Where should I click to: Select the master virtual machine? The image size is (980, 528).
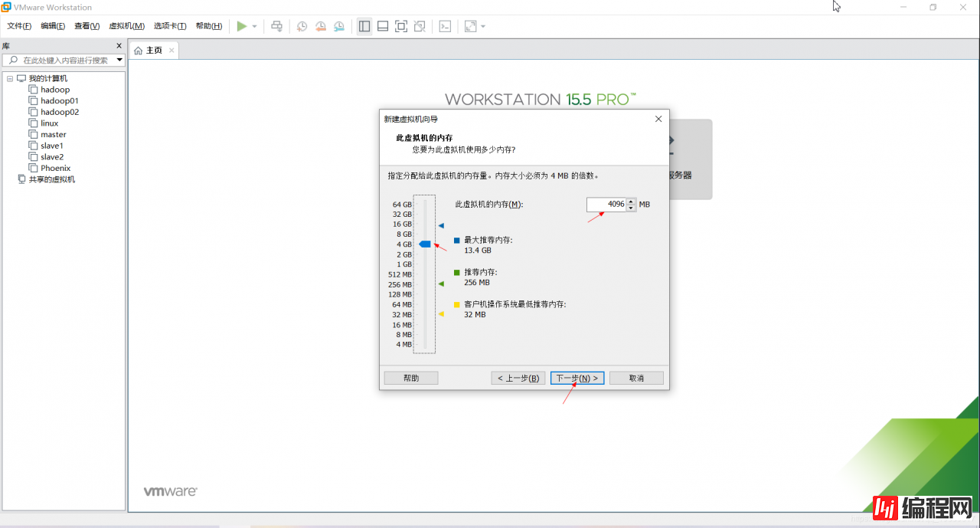[x=54, y=134]
